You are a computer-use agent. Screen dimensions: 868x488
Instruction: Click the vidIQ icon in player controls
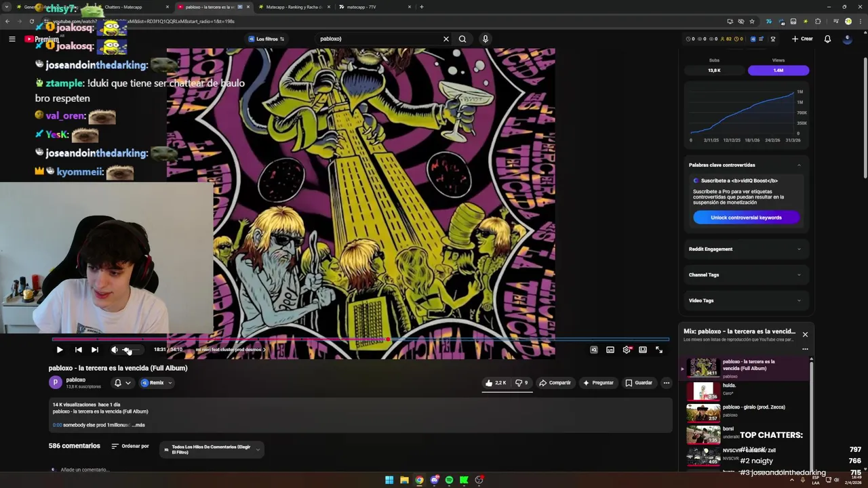(594, 350)
